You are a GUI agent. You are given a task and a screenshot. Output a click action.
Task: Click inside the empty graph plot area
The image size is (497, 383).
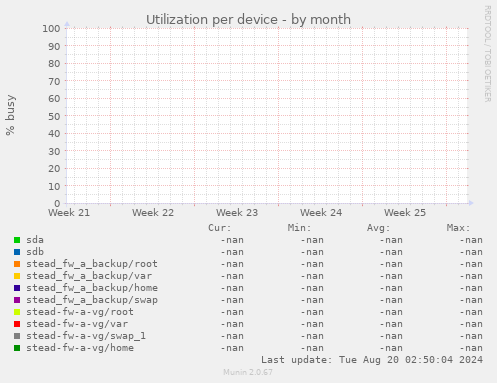pyautogui.click(x=267, y=116)
